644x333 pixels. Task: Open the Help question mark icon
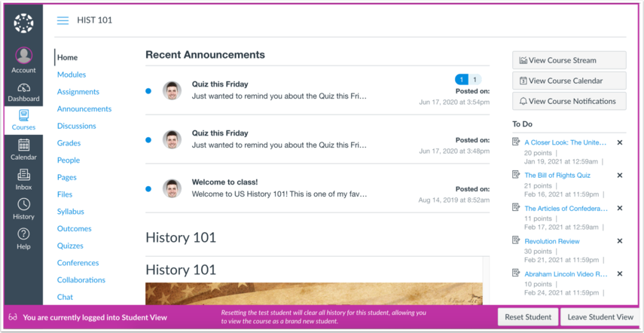pyautogui.click(x=23, y=234)
